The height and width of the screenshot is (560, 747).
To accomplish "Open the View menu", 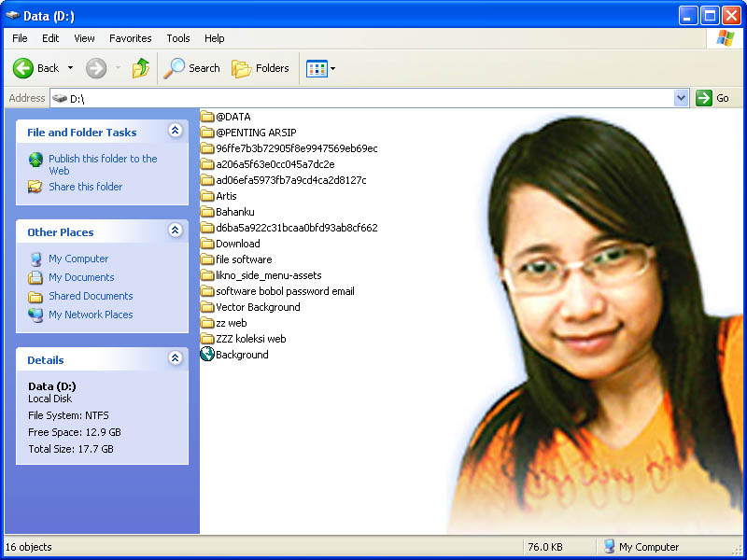I will click(84, 38).
